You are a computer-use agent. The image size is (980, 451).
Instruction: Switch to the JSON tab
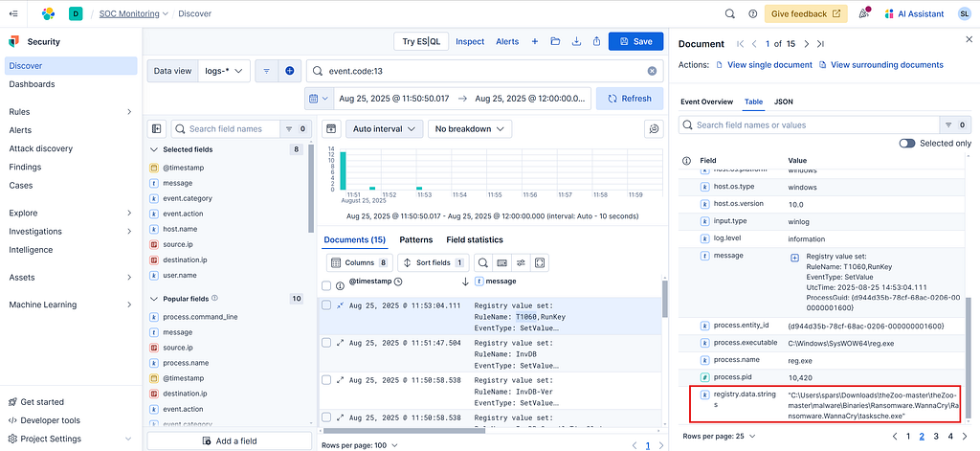pos(783,101)
